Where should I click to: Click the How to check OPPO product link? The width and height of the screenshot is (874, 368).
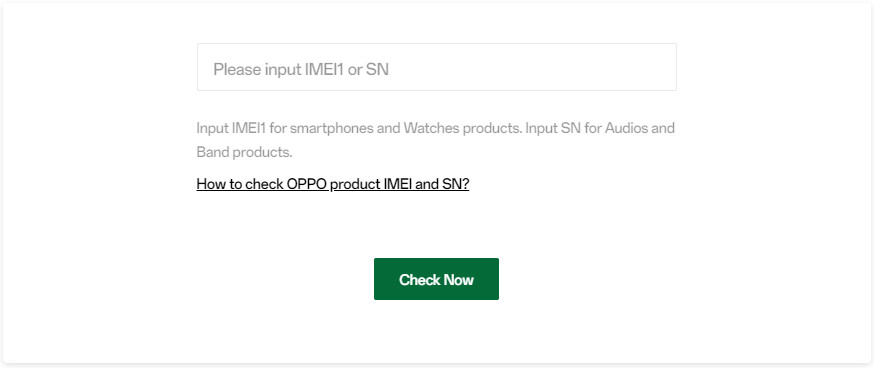pyautogui.click(x=333, y=184)
